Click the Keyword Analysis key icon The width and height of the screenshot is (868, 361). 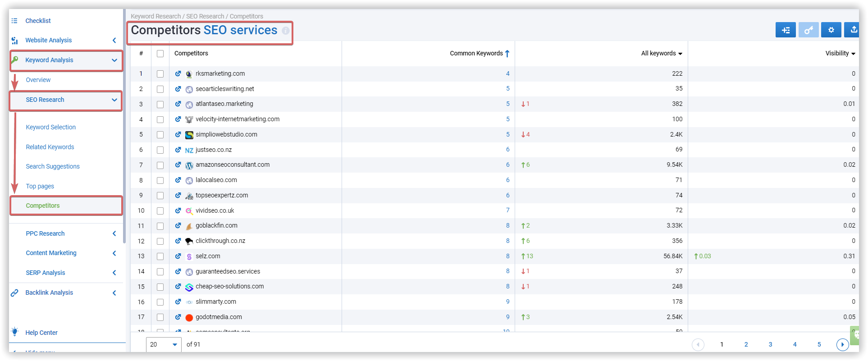(15, 60)
